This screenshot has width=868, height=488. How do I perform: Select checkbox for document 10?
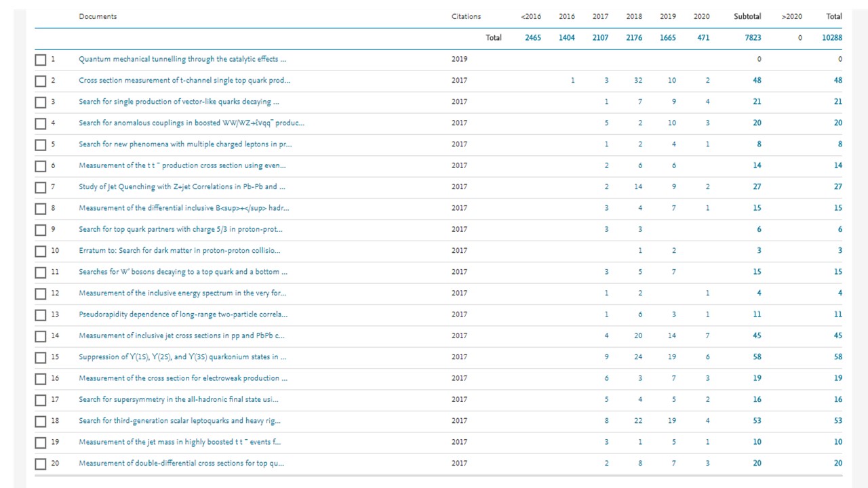[41, 251]
